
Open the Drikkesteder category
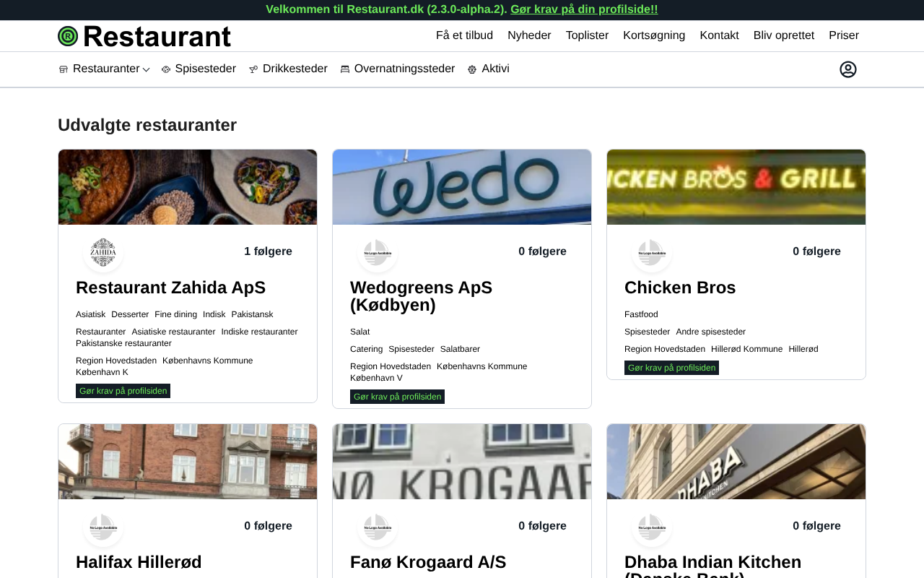tap(295, 69)
